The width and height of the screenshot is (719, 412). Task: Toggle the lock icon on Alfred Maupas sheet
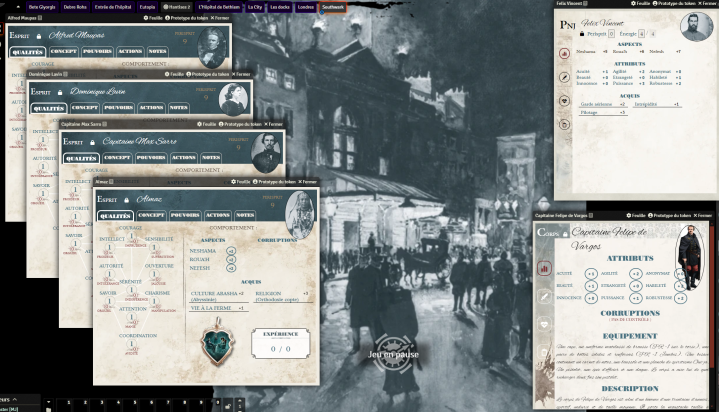pos(38,35)
